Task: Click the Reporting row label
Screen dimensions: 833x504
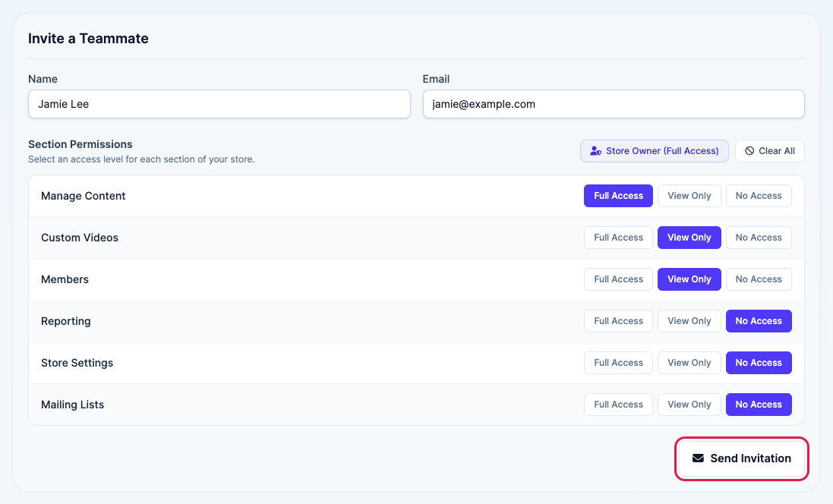Action: (66, 321)
